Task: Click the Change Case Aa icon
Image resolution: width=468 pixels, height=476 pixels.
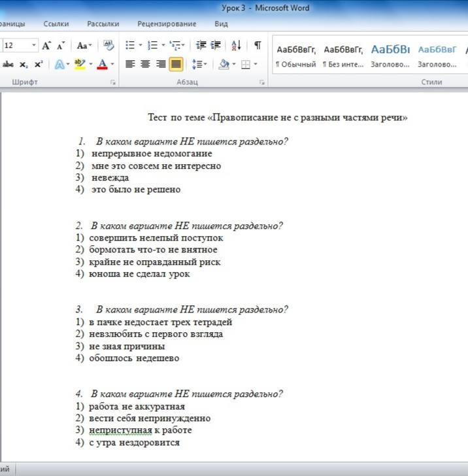Action: click(x=84, y=46)
